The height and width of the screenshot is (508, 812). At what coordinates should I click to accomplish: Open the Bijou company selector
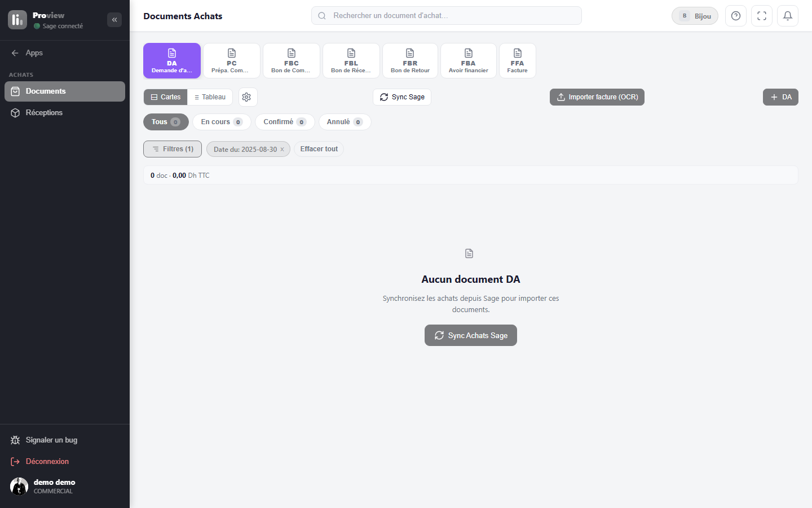(695, 16)
